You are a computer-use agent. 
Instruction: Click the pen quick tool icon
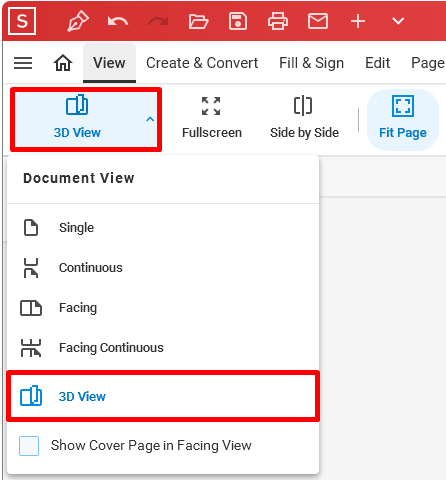(78, 21)
